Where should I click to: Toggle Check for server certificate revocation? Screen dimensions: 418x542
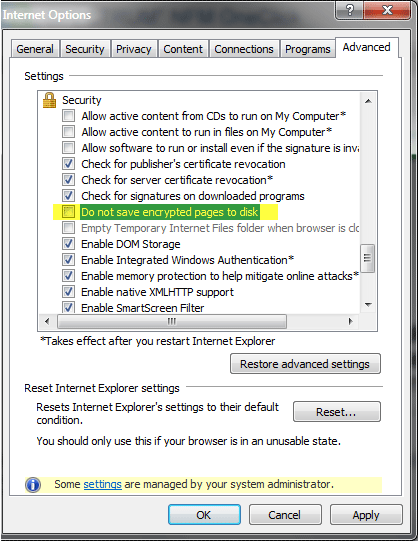tap(68, 179)
